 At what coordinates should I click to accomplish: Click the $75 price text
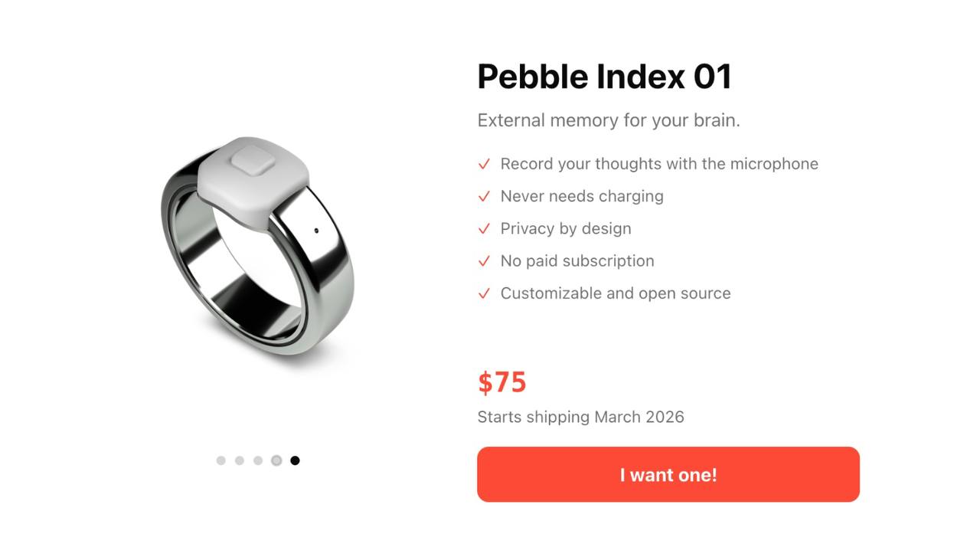pos(501,382)
